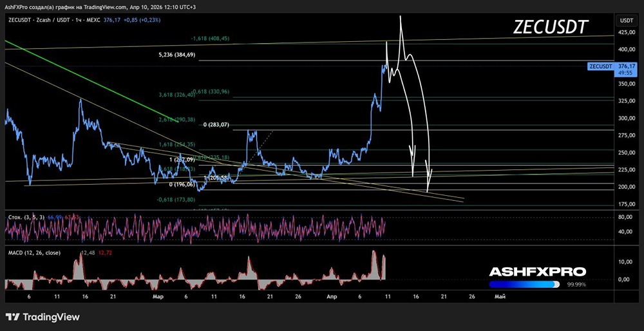Click the 175,00 price axis label

point(625,204)
